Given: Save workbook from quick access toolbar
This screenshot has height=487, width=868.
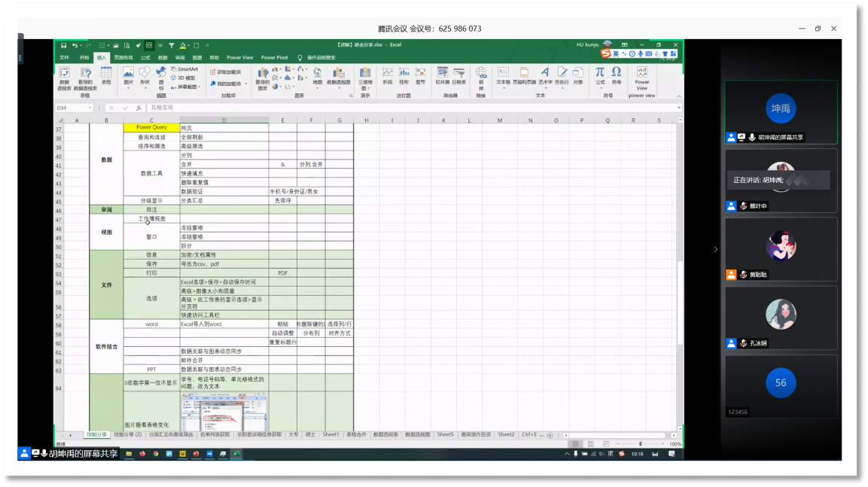Looking at the screenshot, I should click(x=64, y=45).
